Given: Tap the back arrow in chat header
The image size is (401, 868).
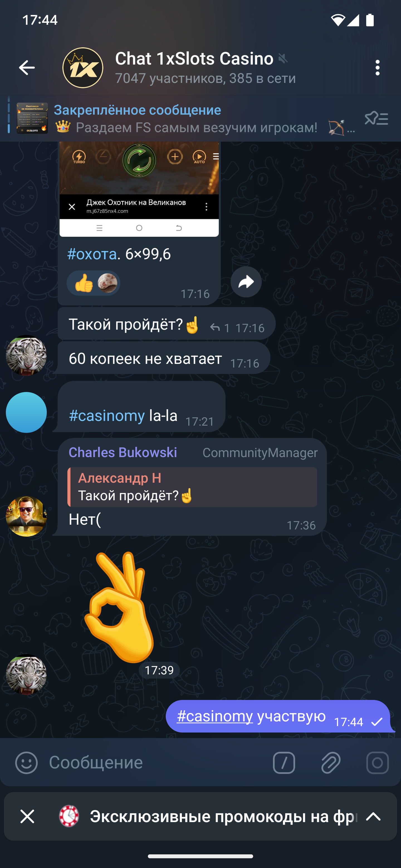Looking at the screenshot, I should (27, 68).
